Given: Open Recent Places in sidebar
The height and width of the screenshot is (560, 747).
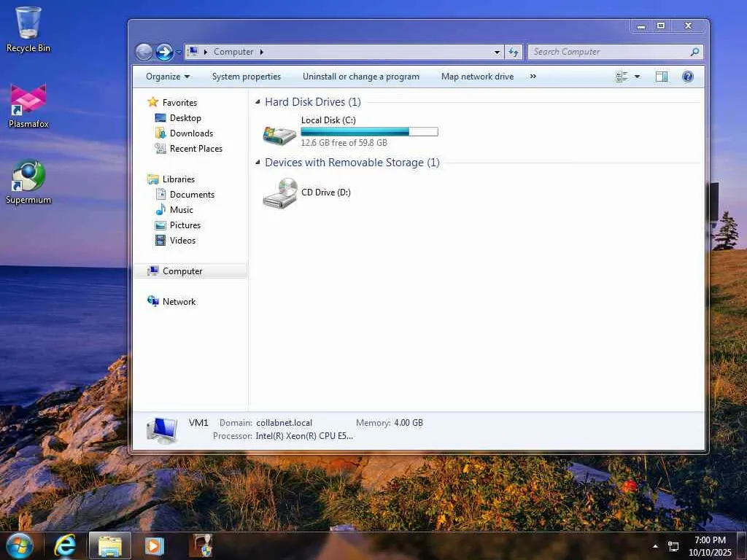Looking at the screenshot, I should pos(189,149).
